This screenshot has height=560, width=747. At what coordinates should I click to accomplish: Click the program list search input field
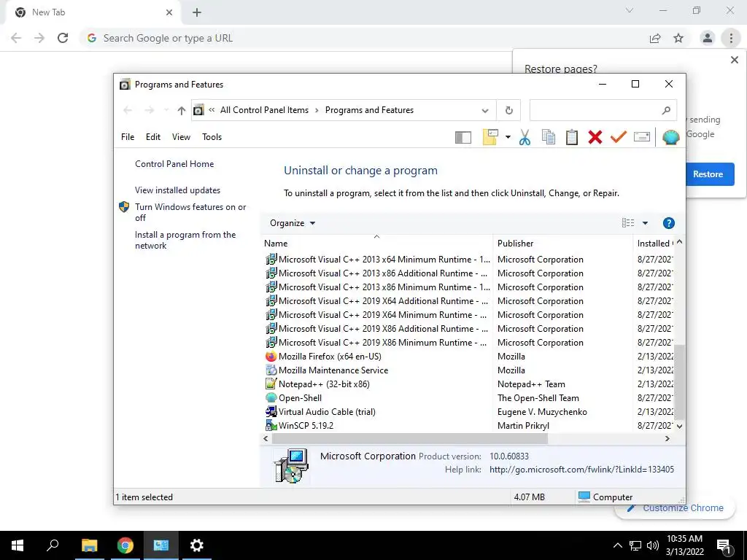pos(595,111)
